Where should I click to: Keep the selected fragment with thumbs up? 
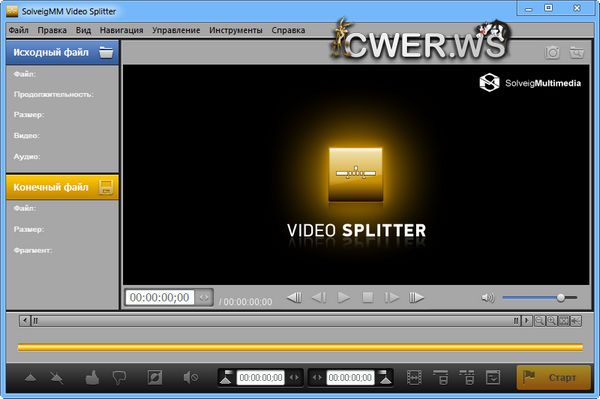[92, 378]
